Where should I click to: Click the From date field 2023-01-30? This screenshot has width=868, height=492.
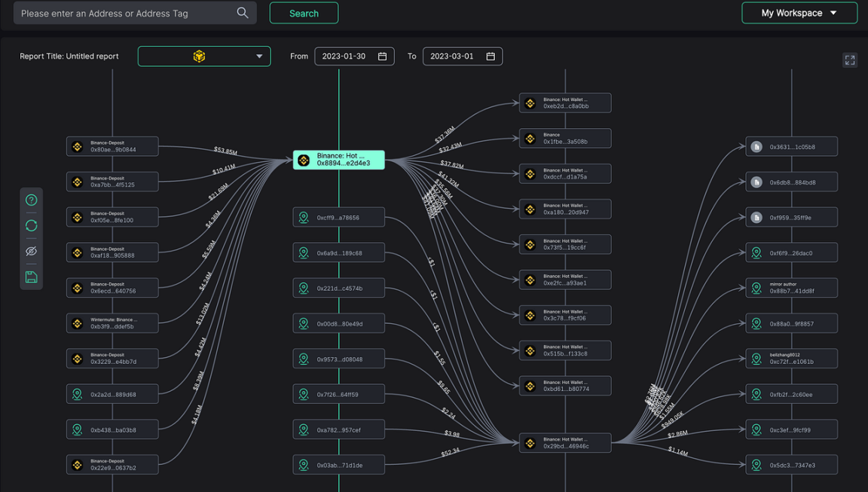pos(344,57)
